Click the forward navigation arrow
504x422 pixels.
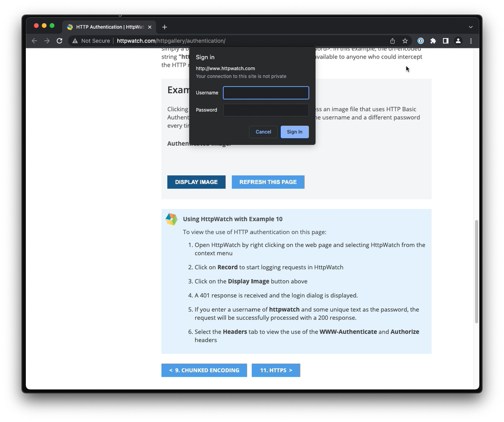(47, 41)
